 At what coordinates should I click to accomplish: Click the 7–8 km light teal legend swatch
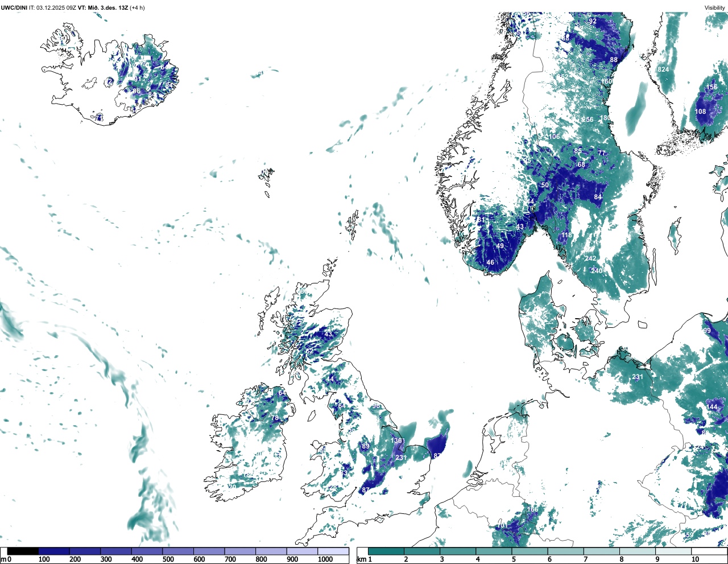point(602,551)
